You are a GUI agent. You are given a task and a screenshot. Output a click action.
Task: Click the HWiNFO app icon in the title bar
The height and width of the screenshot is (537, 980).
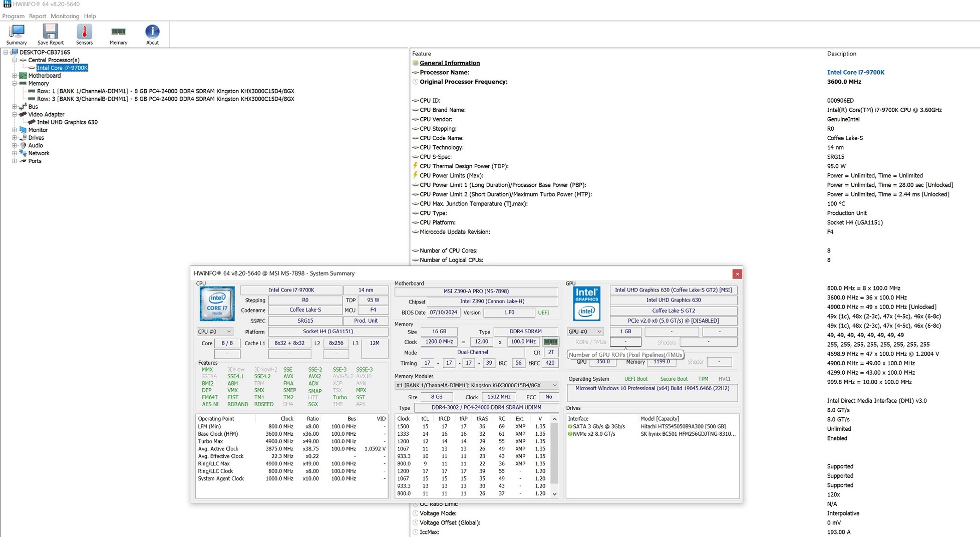pyautogui.click(x=7, y=4)
